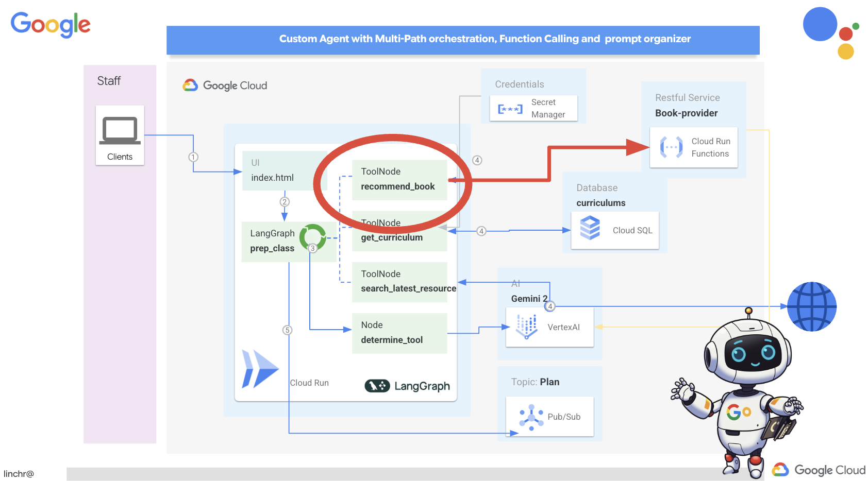Click the blue Cloud Run chevron logo
This screenshot has height=481, width=868.
pyautogui.click(x=259, y=369)
